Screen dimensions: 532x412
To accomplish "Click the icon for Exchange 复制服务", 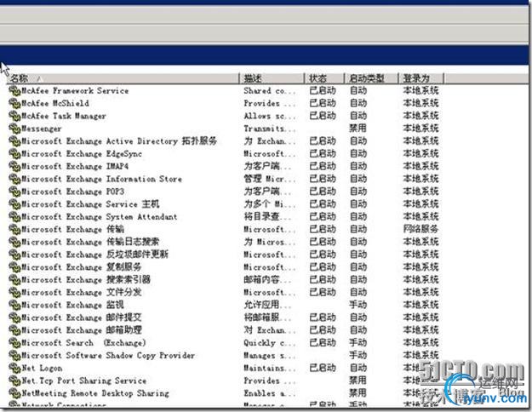I will tap(14, 267).
